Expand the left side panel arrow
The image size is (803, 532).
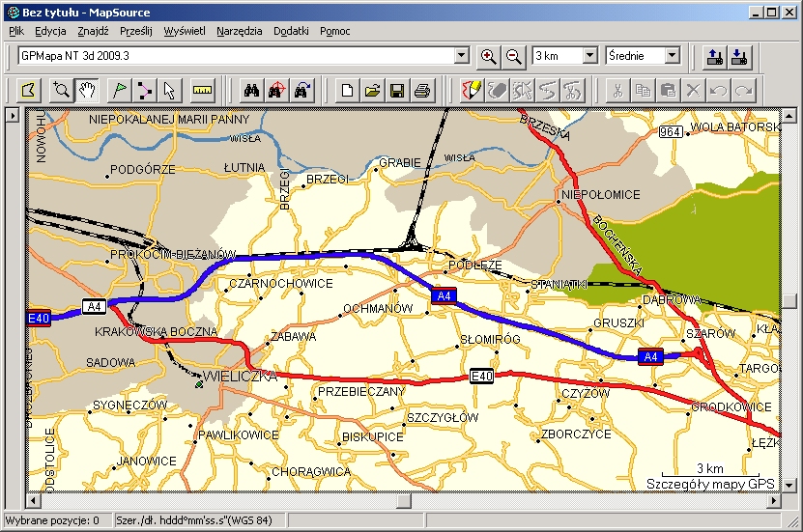[13, 116]
